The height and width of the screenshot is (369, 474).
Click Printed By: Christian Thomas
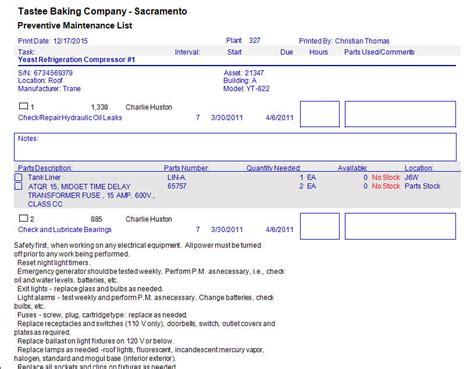(x=344, y=41)
